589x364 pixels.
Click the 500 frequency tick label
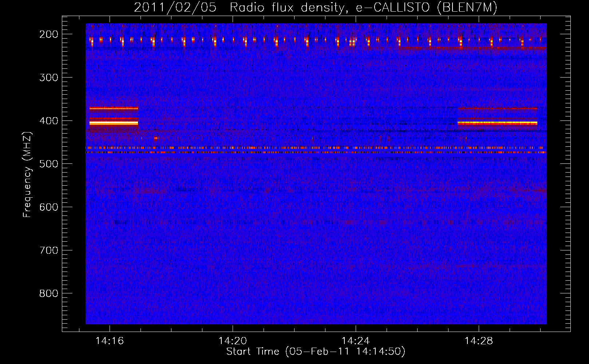(x=49, y=164)
